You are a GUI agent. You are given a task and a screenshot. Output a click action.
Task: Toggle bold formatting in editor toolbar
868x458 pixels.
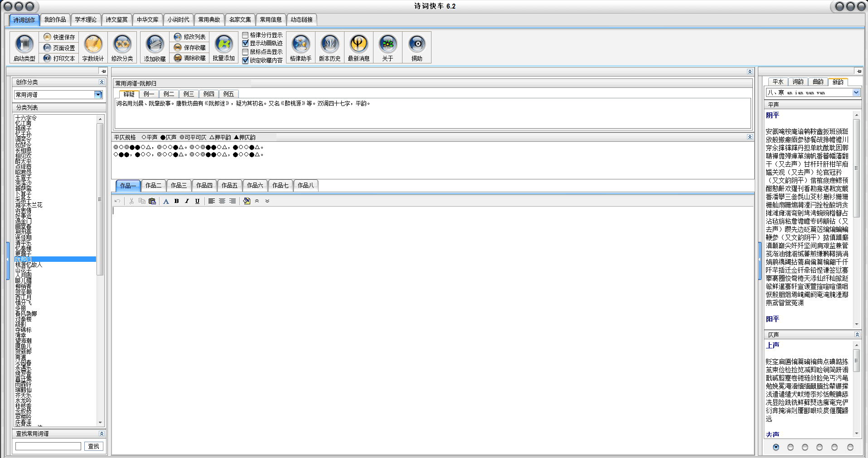click(177, 201)
